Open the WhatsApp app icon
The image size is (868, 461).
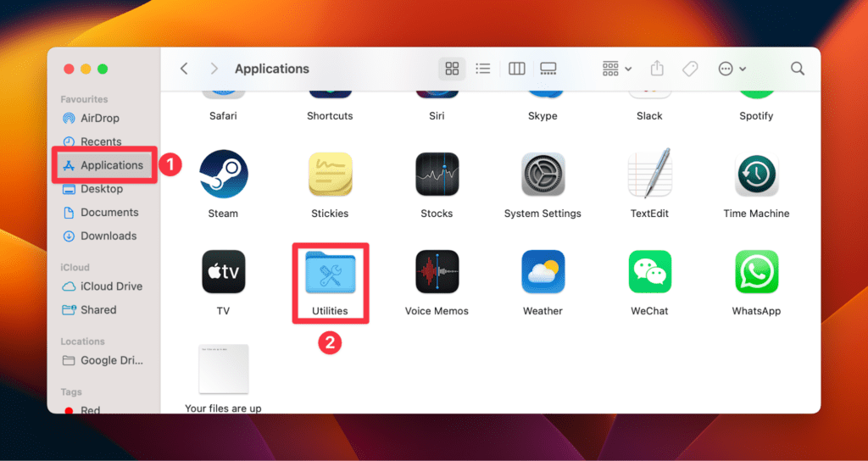756,271
